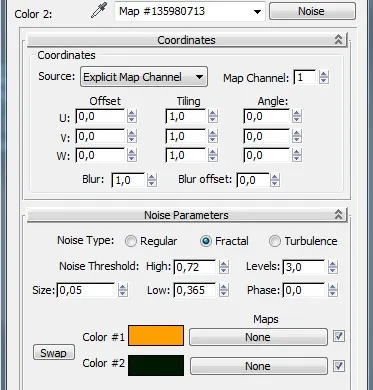Click the V Tiling field
This screenshot has width=373, height=390.
point(186,136)
